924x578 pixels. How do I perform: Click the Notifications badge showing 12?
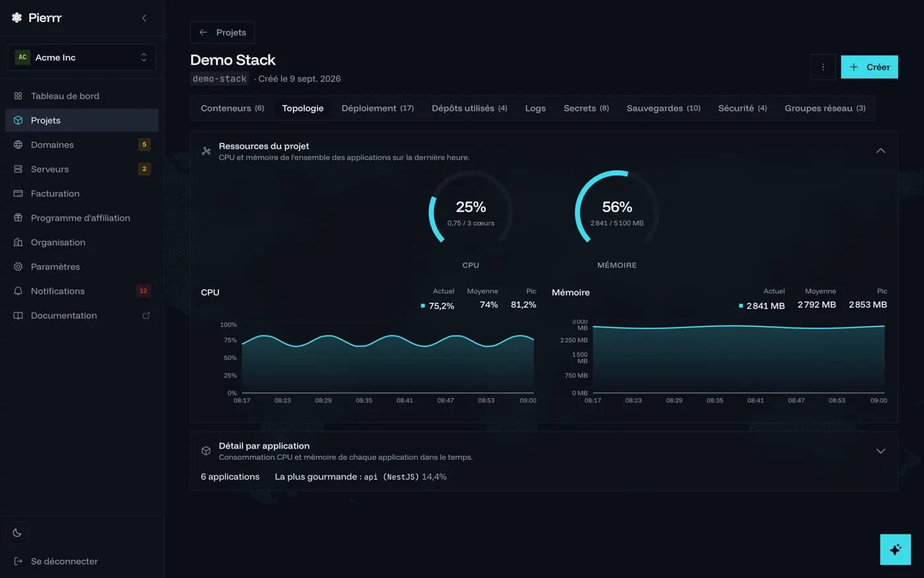click(x=143, y=291)
